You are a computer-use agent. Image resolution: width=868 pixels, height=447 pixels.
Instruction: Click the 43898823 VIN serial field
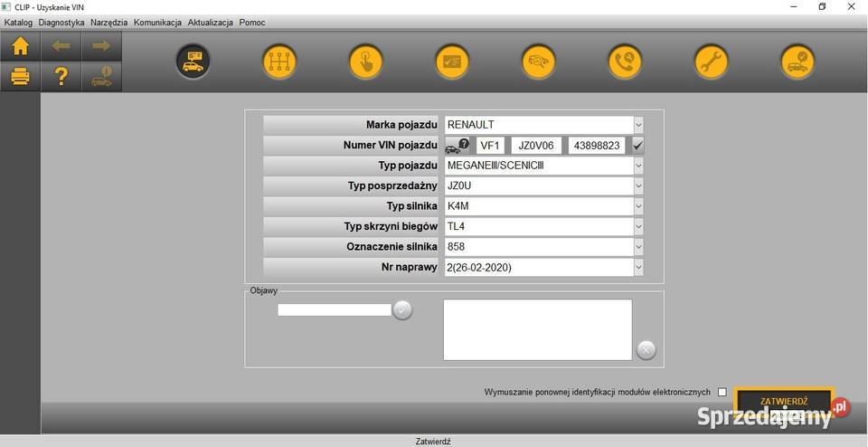[597, 146]
